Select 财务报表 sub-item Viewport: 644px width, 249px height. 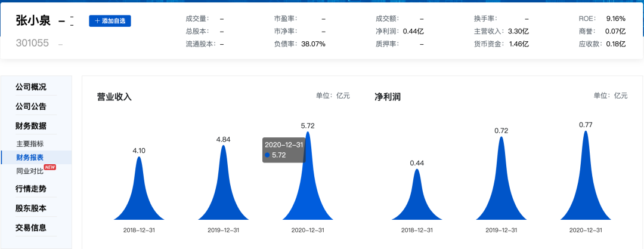pos(30,157)
